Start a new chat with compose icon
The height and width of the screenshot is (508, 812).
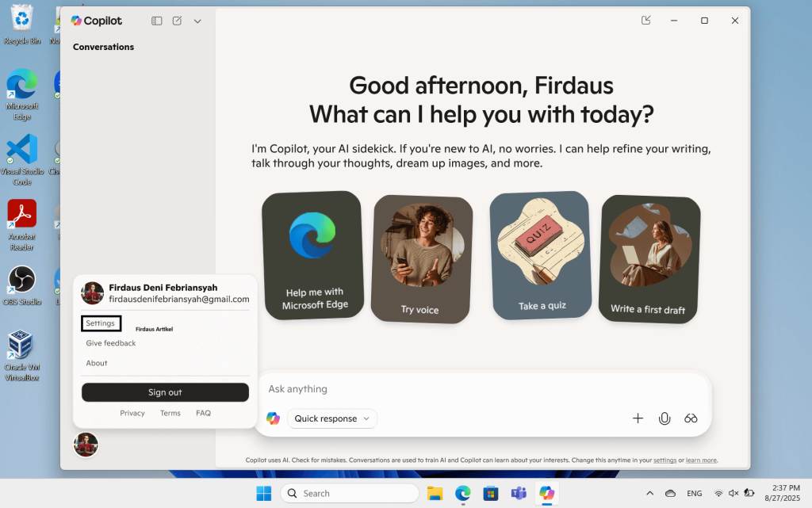[177, 21]
